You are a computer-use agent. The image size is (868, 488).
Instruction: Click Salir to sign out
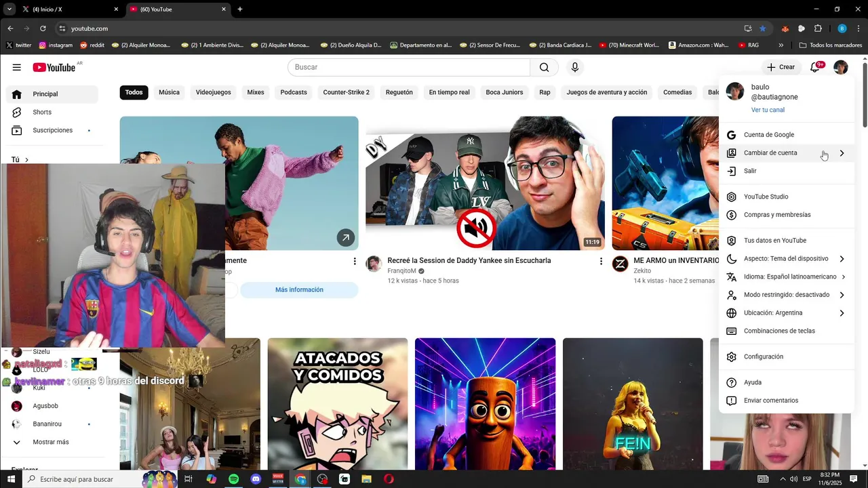[x=786, y=171]
